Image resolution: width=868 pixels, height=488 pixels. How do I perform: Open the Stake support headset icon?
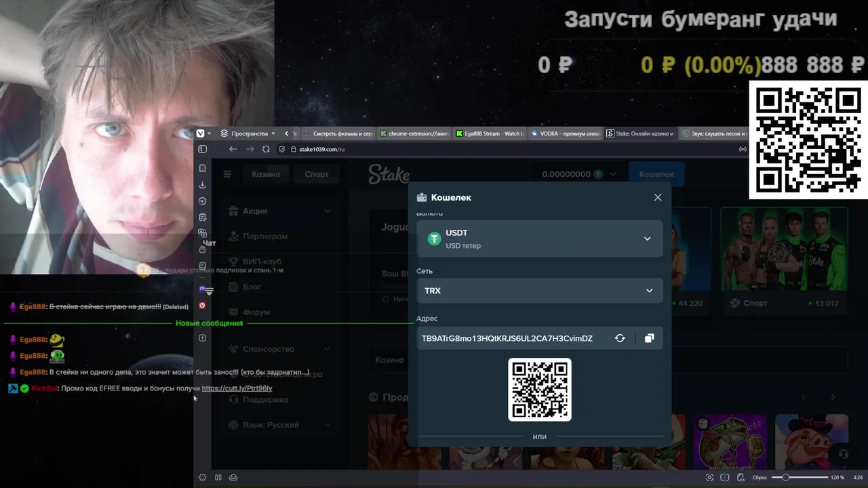(844, 454)
